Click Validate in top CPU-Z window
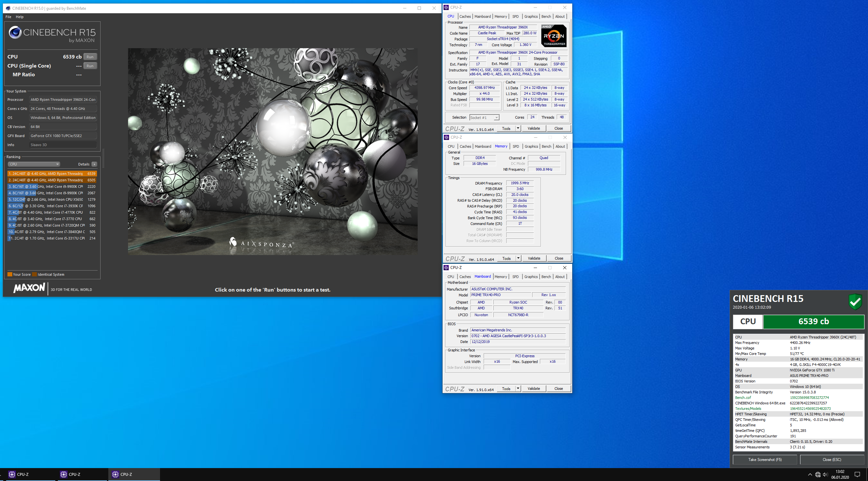 533,128
